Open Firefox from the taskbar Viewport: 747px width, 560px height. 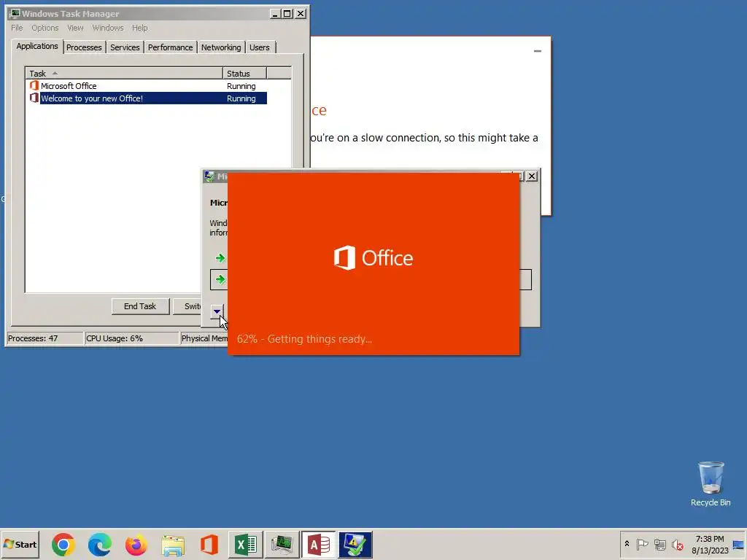click(136, 544)
